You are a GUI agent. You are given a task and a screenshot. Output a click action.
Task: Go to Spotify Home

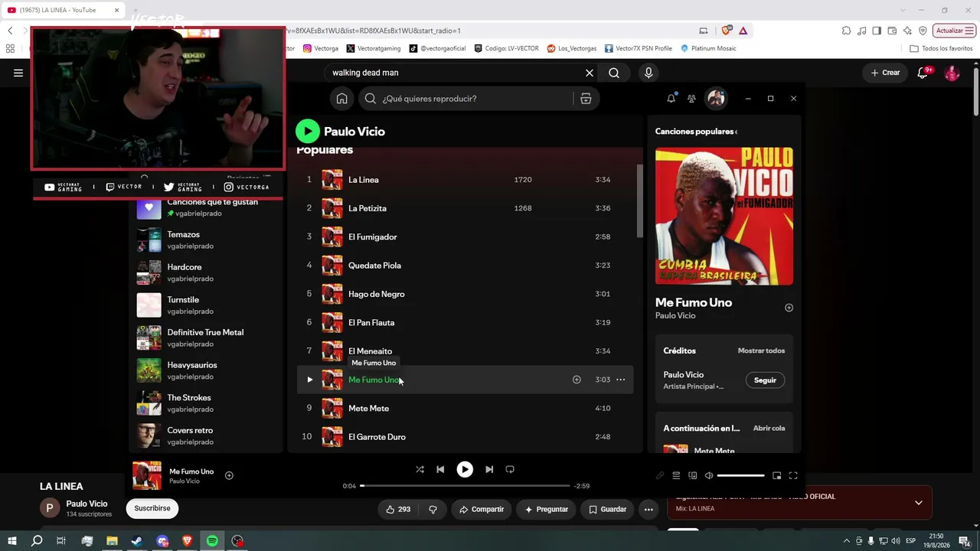point(342,98)
